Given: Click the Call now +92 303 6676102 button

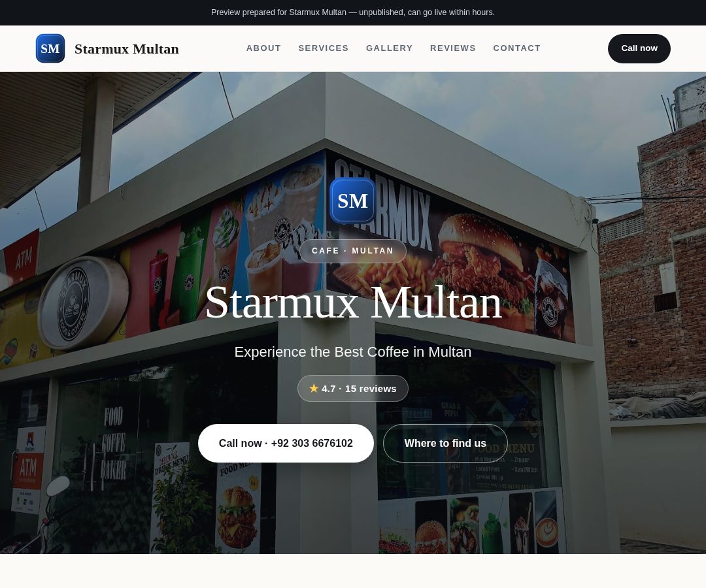Looking at the screenshot, I should tap(286, 443).
